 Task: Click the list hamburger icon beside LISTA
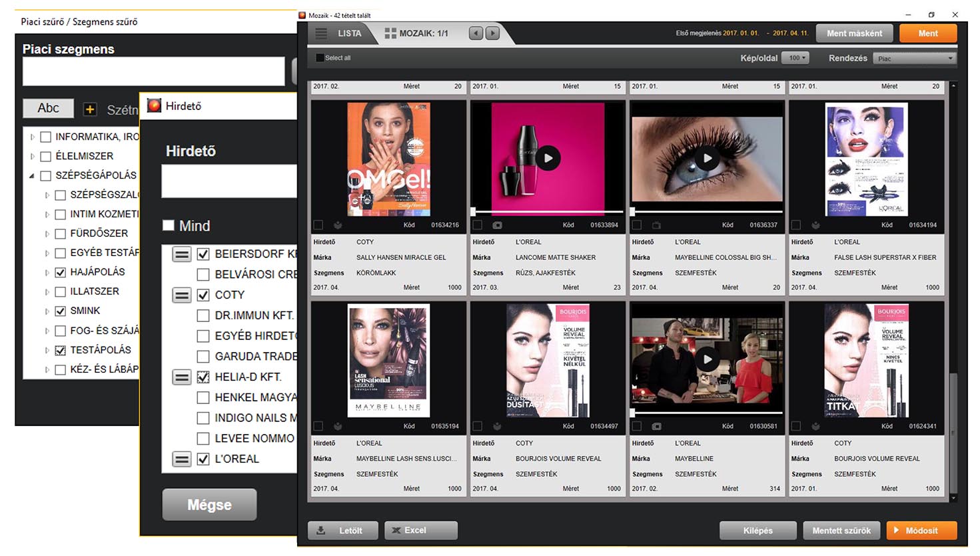click(321, 33)
